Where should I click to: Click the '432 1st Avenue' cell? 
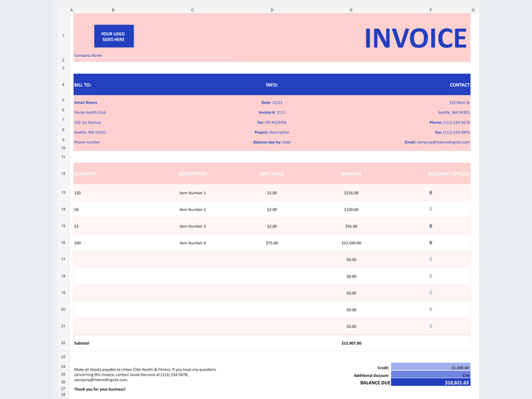pyautogui.click(x=87, y=122)
